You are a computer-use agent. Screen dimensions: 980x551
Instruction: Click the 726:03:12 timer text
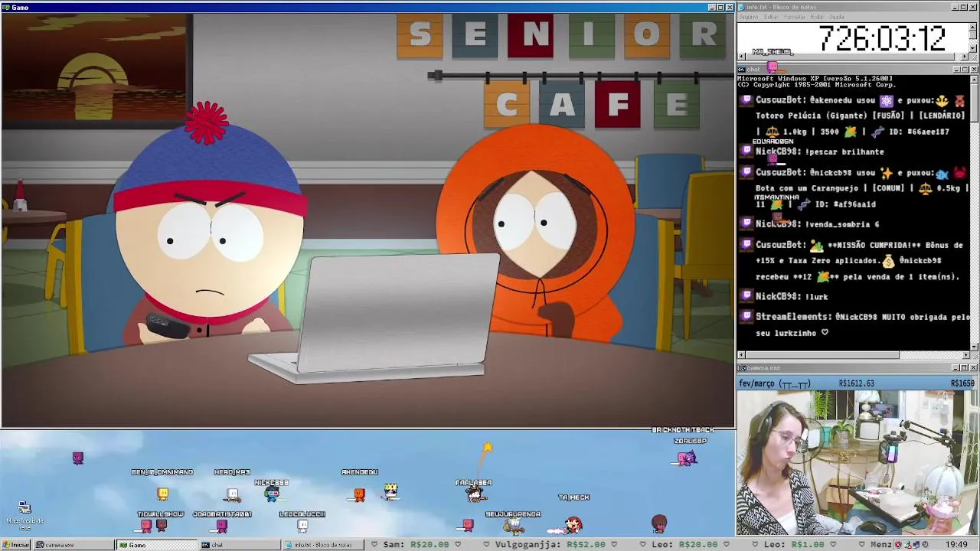point(882,37)
